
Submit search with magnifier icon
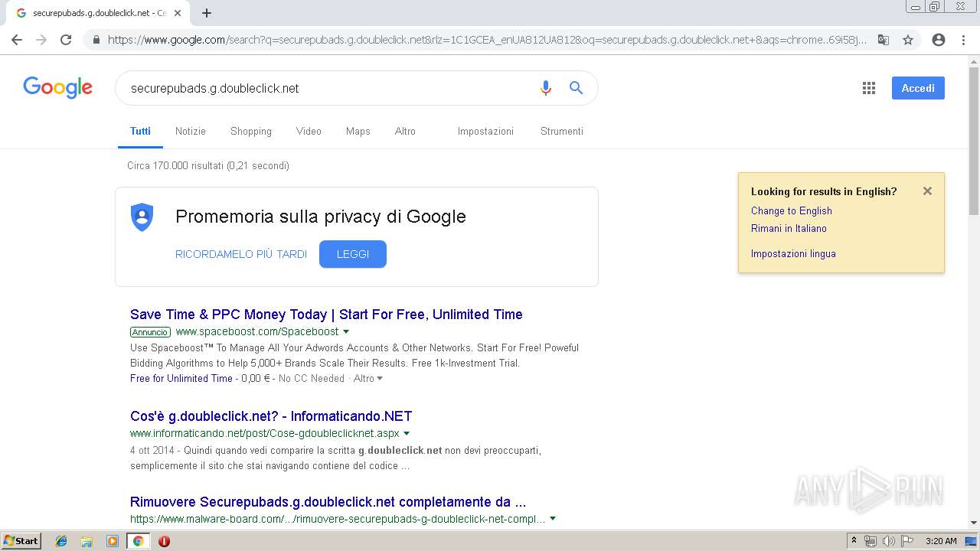pyautogui.click(x=577, y=88)
